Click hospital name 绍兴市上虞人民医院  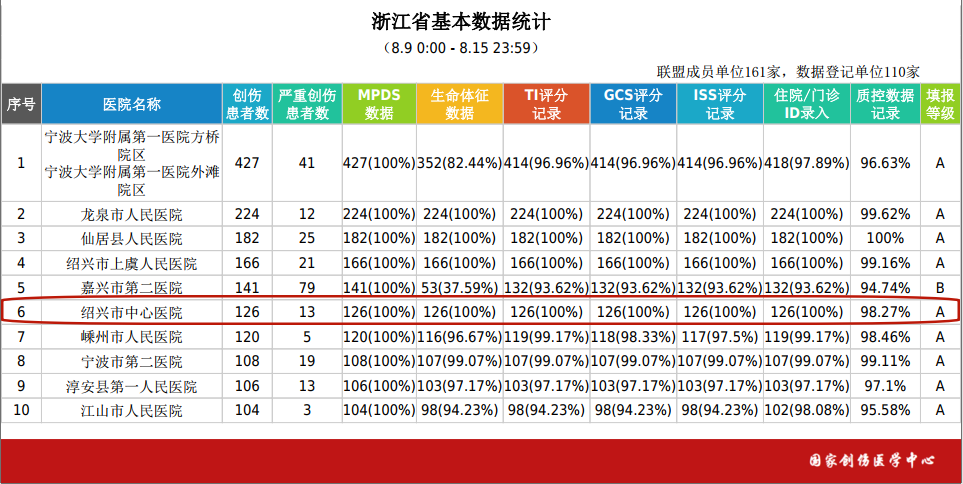tap(132, 263)
